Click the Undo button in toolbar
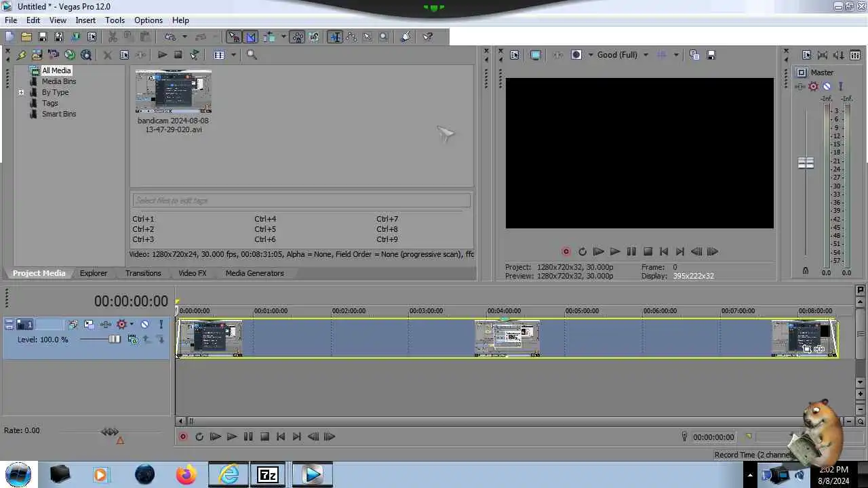Viewport: 868px width, 488px height. 170,37
